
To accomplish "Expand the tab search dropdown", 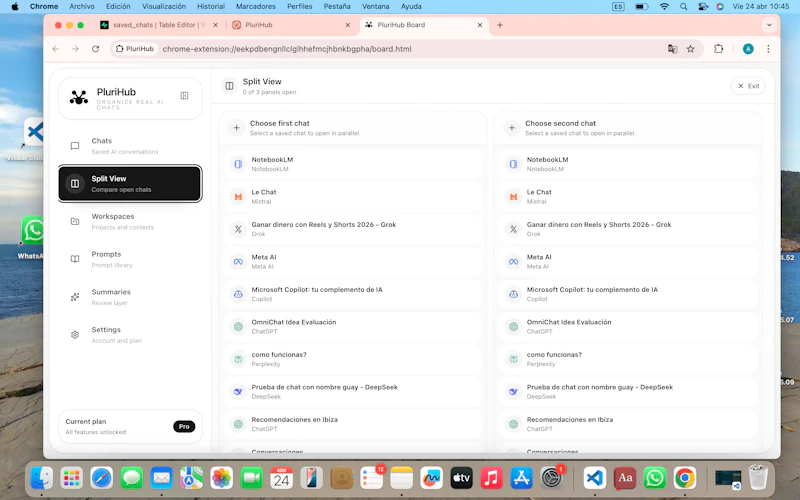I will [769, 24].
